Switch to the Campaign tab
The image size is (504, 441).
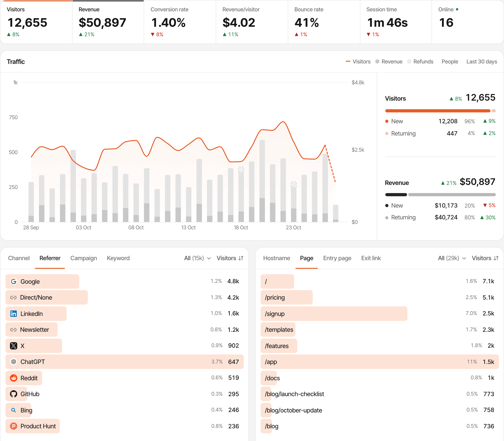(x=83, y=258)
